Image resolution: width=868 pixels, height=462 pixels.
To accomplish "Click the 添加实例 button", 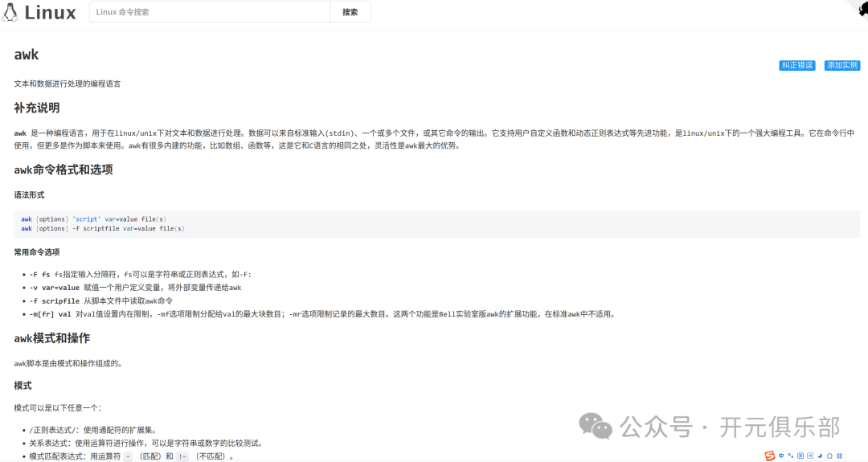I will pyautogui.click(x=842, y=65).
